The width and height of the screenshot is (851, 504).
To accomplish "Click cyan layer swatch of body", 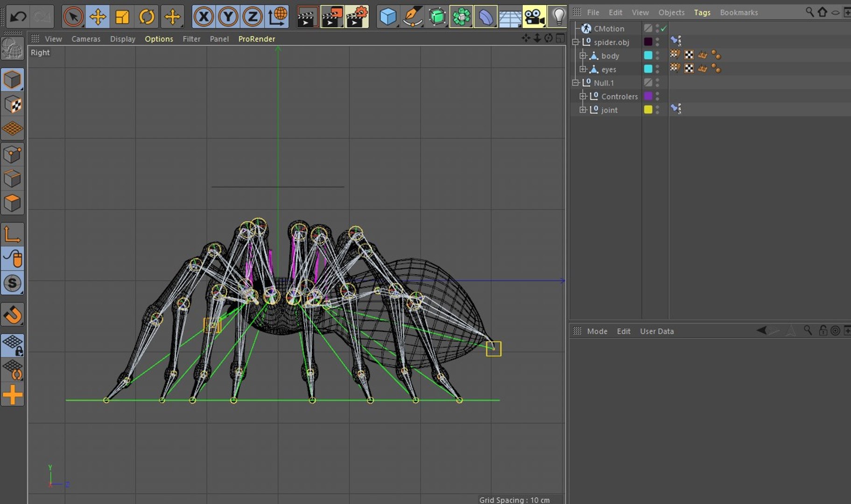I will (648, 55).
